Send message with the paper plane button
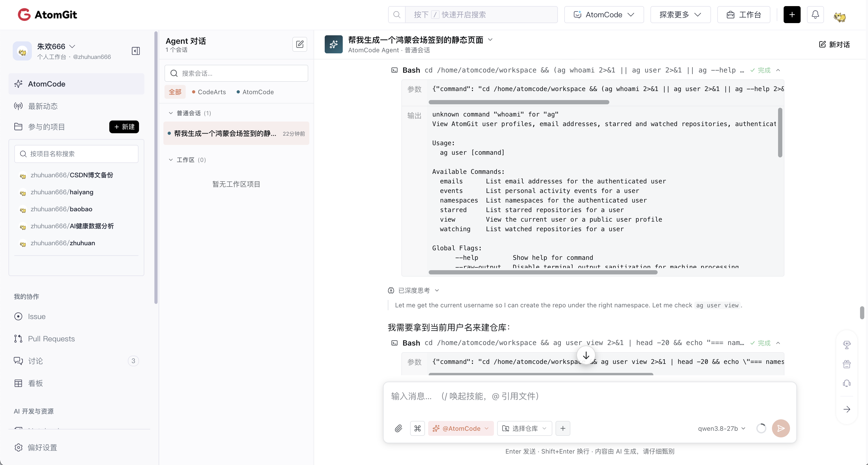Screen dimensions: 868x465 pyautogui.click(x=781, y=428)
